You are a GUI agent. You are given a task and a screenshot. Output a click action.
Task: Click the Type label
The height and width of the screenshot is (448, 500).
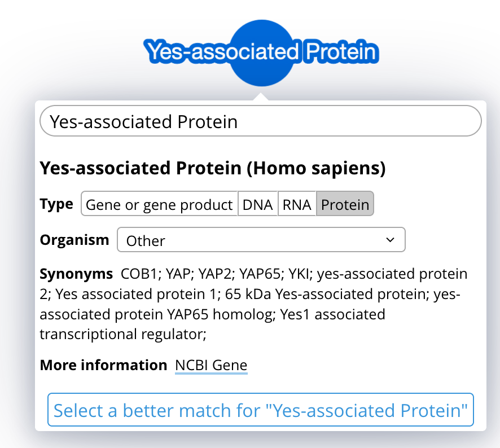(x=56, y=204)
